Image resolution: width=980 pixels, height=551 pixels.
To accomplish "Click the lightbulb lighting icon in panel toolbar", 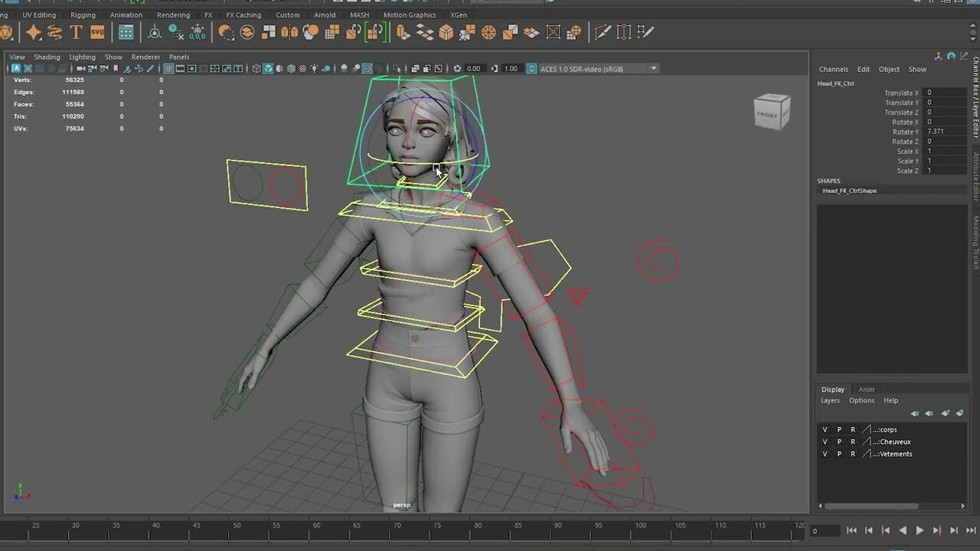I will (315, 68).
